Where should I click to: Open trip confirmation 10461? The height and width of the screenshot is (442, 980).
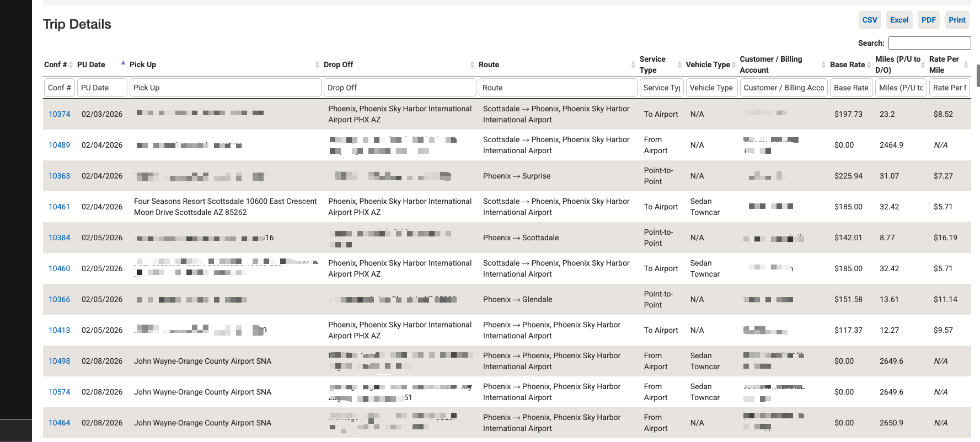tap(59, 207)
